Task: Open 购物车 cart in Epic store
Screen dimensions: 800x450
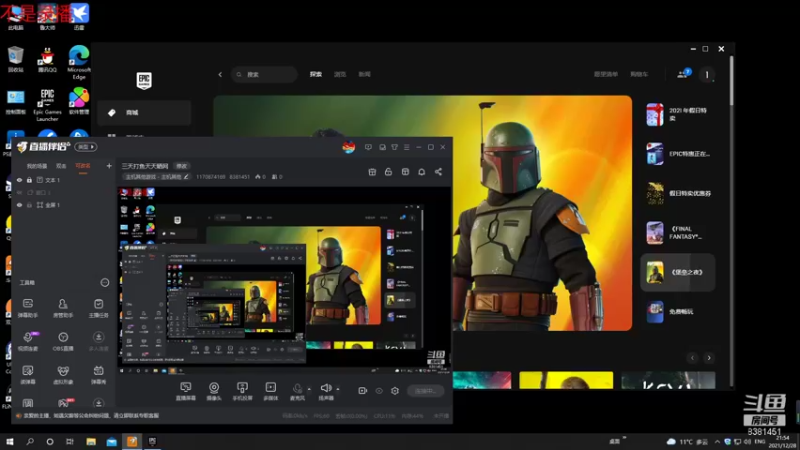Action: pos(639,74)
